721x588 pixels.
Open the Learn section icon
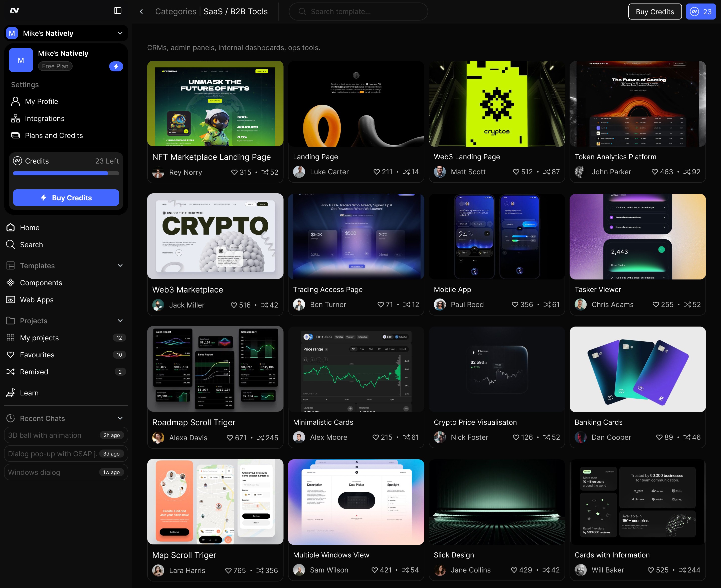(11, 393)
